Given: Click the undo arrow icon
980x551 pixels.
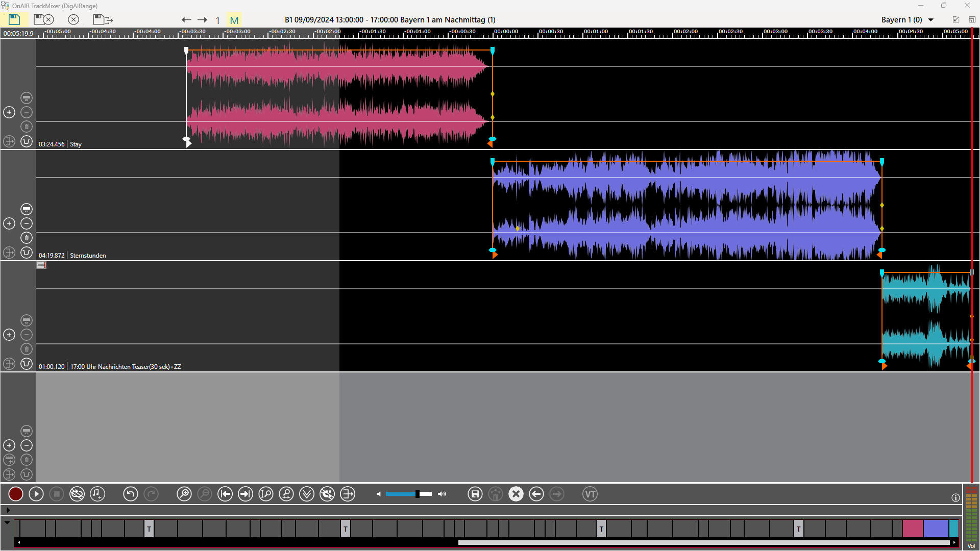Looking at the screenshot, I should pyautogui.click(x=130, y=494).
